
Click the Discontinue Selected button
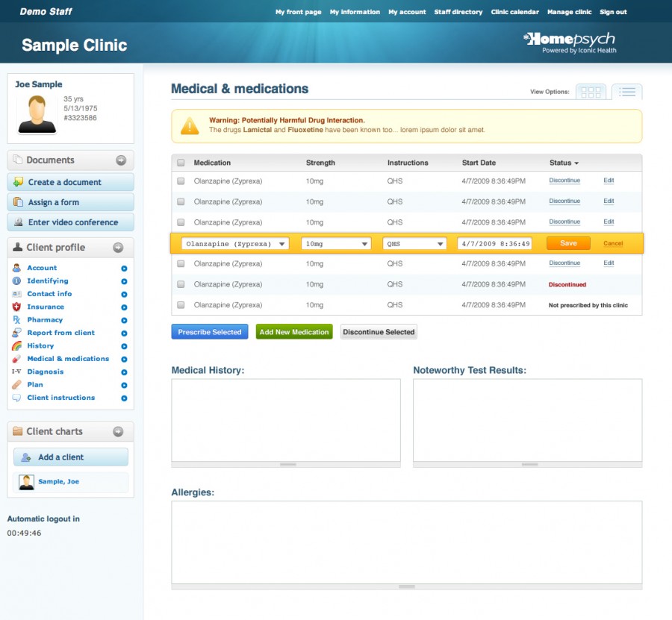click(379, 332)
